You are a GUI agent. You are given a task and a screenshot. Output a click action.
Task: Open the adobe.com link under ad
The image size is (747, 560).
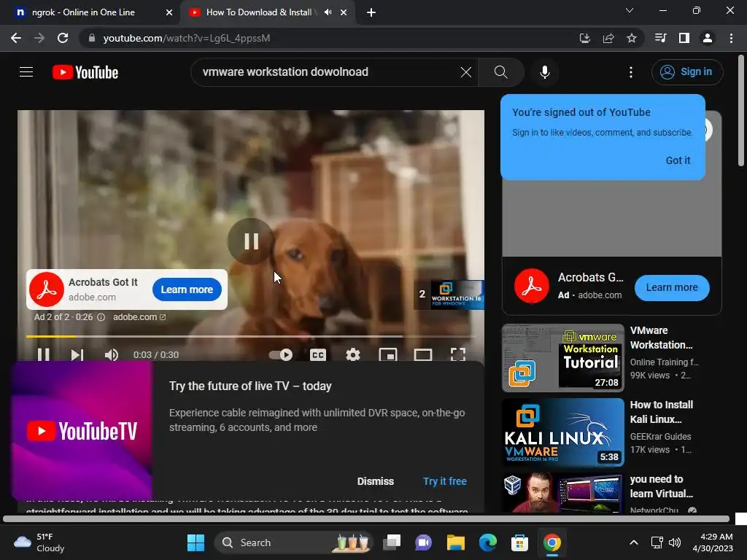(139, 317)
